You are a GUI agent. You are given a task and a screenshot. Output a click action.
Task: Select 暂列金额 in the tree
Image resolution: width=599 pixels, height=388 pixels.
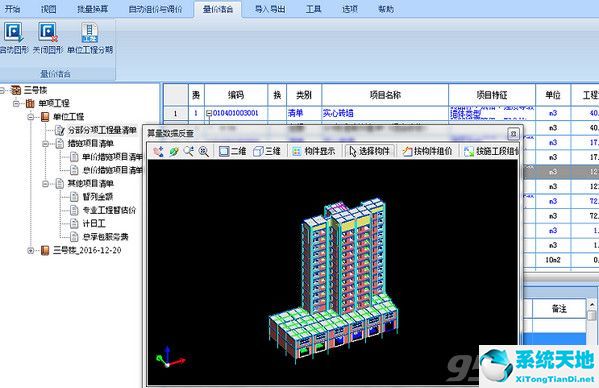pyautogui.click(x=98, y=197)
